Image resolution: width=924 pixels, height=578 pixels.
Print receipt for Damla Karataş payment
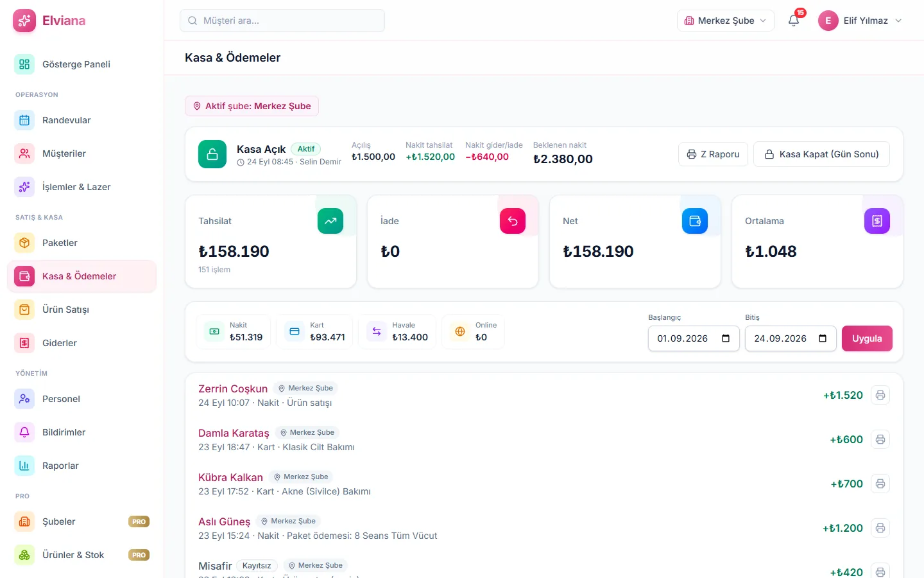(880, 439)
